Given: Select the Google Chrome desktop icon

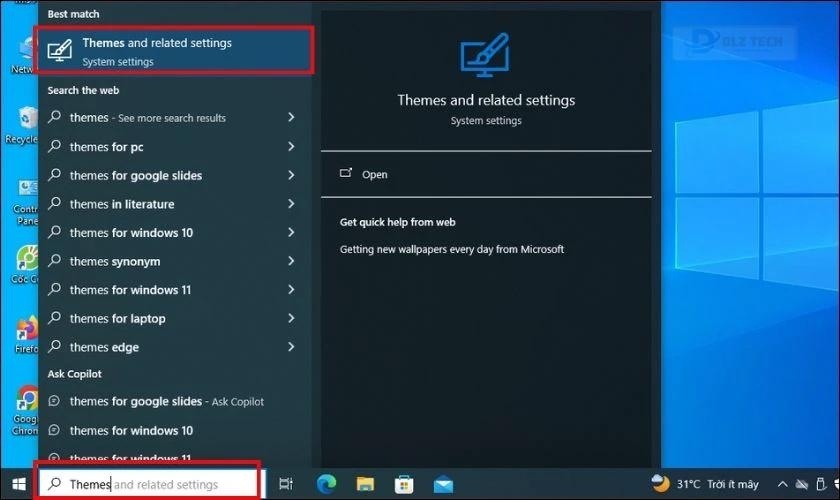Looking at the screenshot, I should (25, 411).
